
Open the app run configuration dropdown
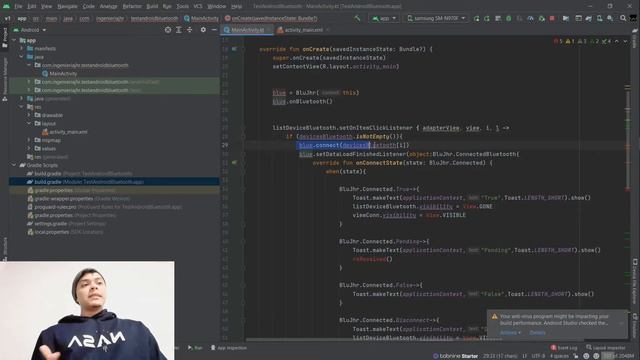coord(384,18)
